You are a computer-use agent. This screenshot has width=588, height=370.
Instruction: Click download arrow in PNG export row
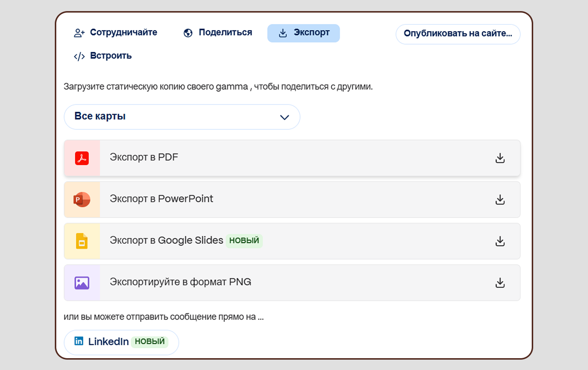coord(500,283)
